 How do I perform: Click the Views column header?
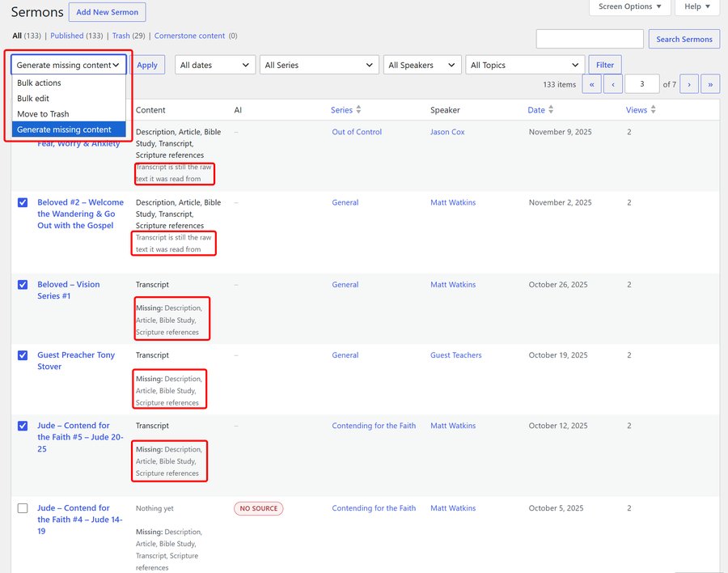pos(636,110)
